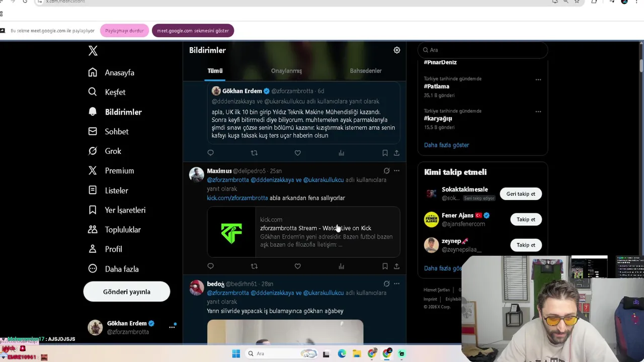The image size is (644, 362).
Task: Click #Patlama trending hashtag
Action: 436,86
